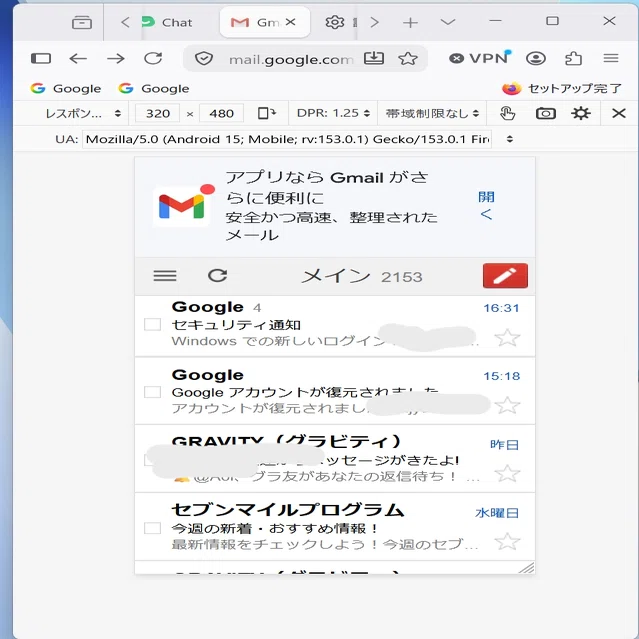Star the セブンマイルプログラム email
The width and height of the screenshot is (639, 639).
coord(507,542)
